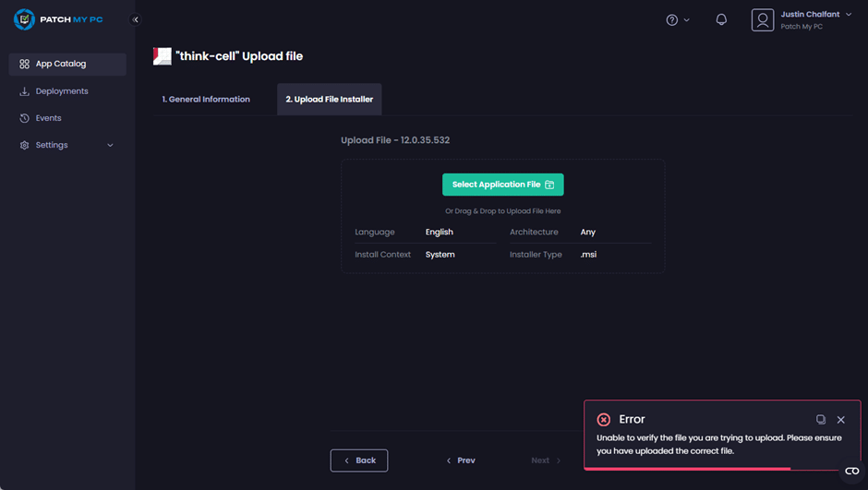The image size is (868, 490).
Task: Click the Select Application File button
Action: 502,185
